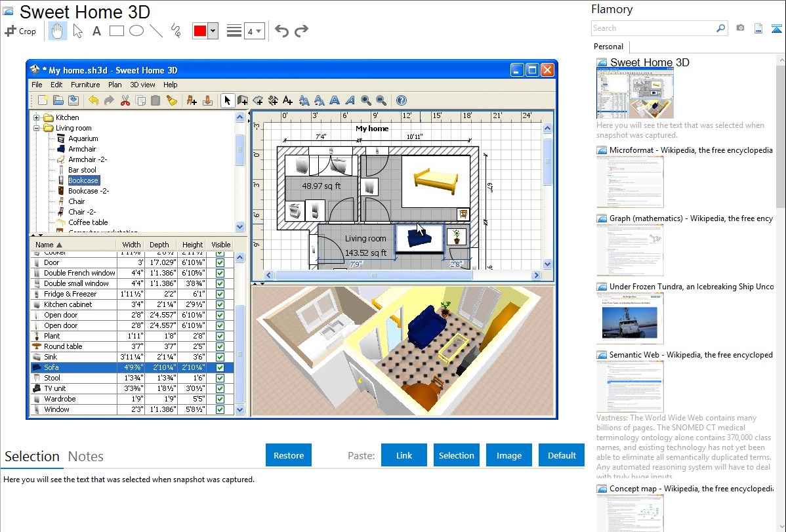The height and width of the screenshot is (532, 786).
Task: Open the line width 4 dropdown
Action: pos(254,31)
